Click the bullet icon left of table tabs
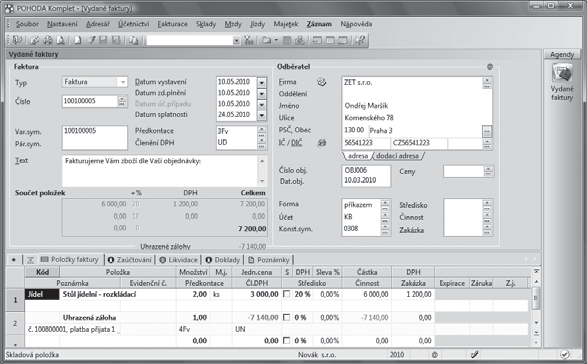The width and height of the screenshot is (587, 364). pos(14,260)
